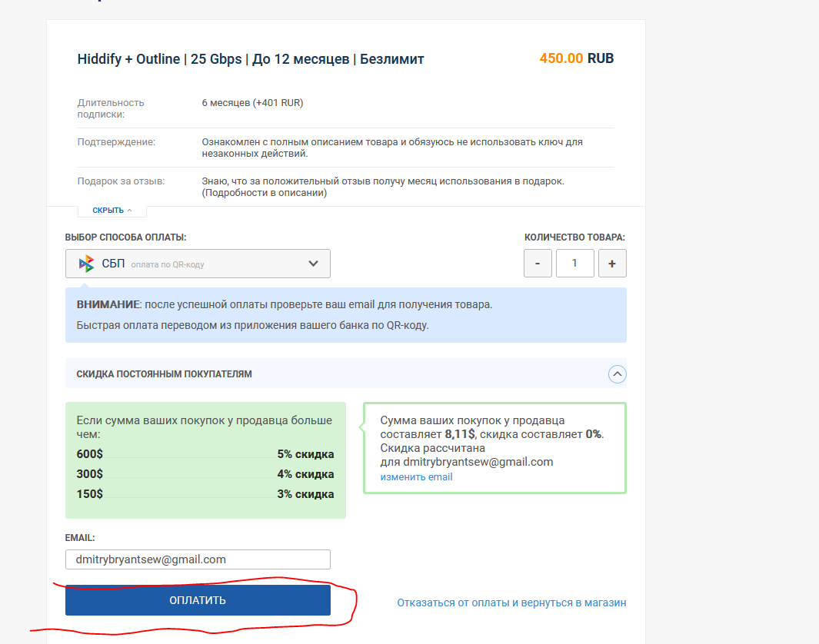Click the СКИДКА ПОСТОЯННЫМ ПОКУПАТЕЛЯМ section header
Image resolution: width=819 pixels, height=644 pixels.
pyautogui.click(x=165, y=374)
